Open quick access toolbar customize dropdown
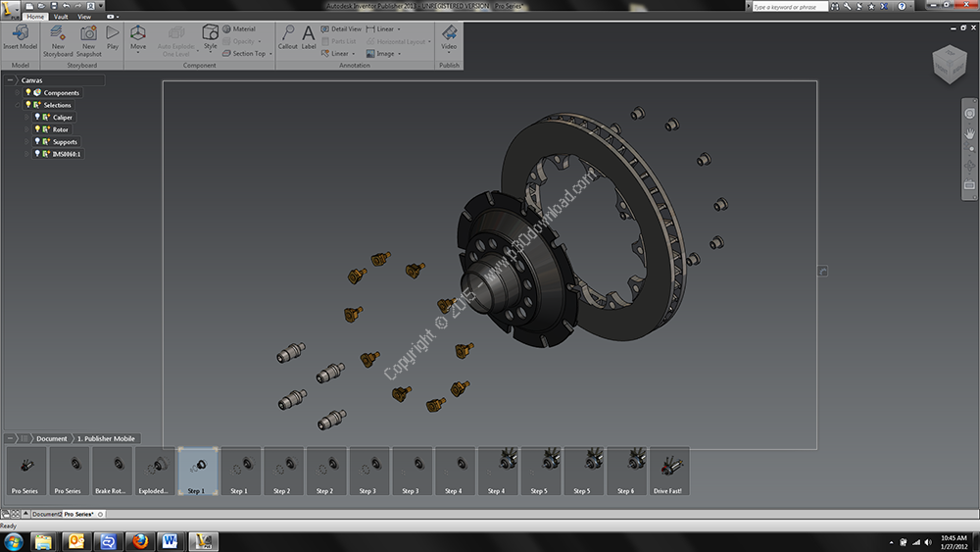Viewport: 980px width, 552px height. (x=101, y=6)
